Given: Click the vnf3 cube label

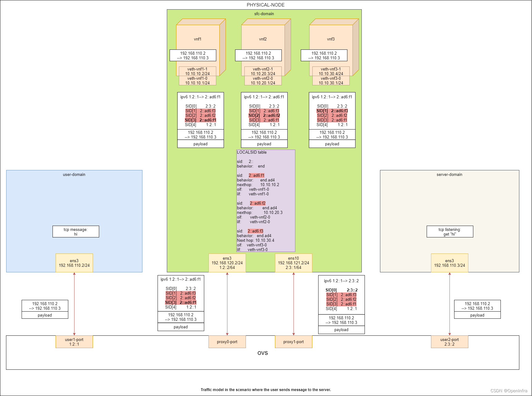Looking at the screenshot, I should [x=331, y=39].
